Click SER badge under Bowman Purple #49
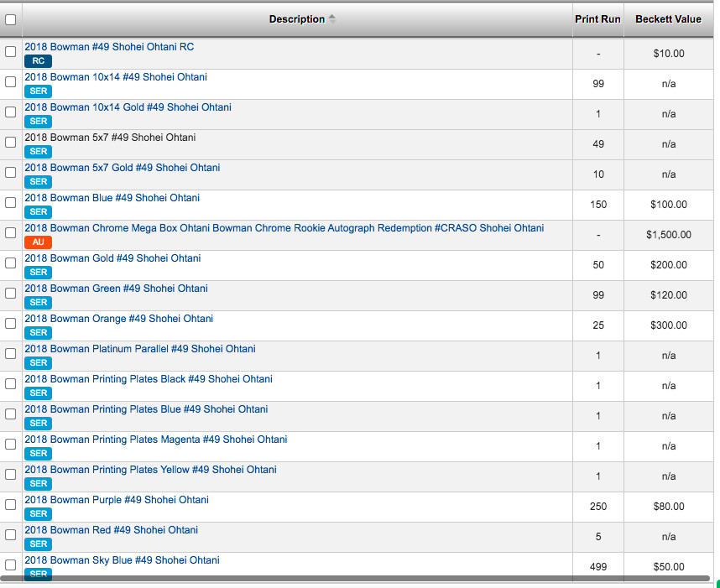This screenshot has width=720, height=588. pyautogui.click(x=38, y=514)
